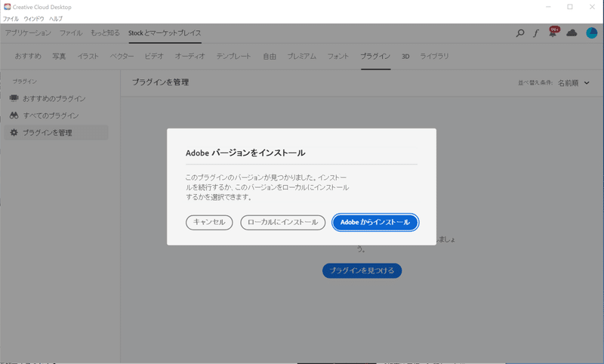Click the プラグインを管理 page heading
604x364 pixels.
[x=160, y=82]
